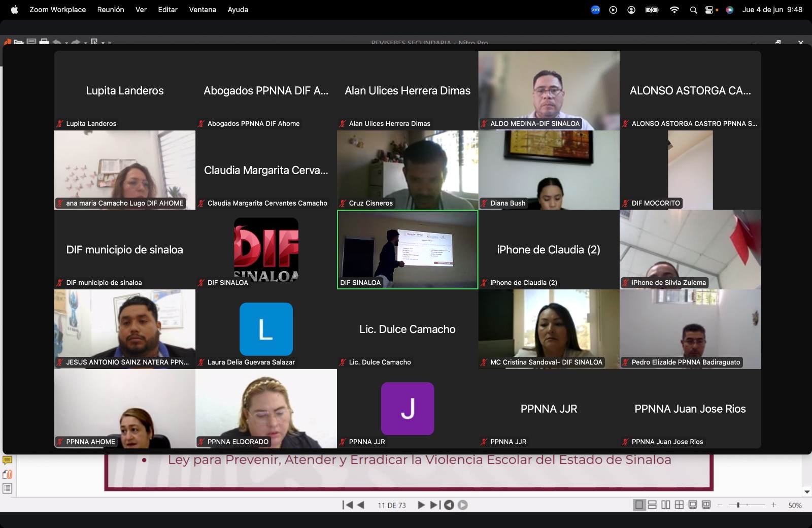
Task: Click the page number field showing 11 DE 73
Action: point(392,505)
